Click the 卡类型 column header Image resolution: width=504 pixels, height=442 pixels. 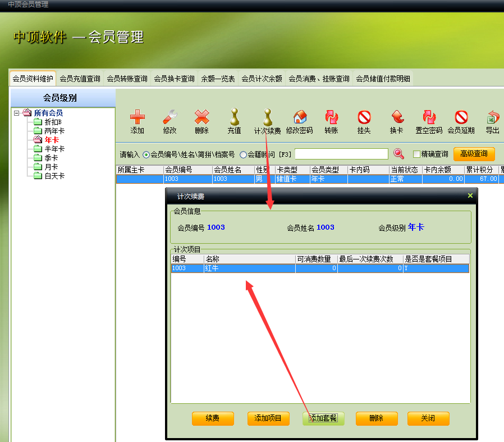click(292, 170)
